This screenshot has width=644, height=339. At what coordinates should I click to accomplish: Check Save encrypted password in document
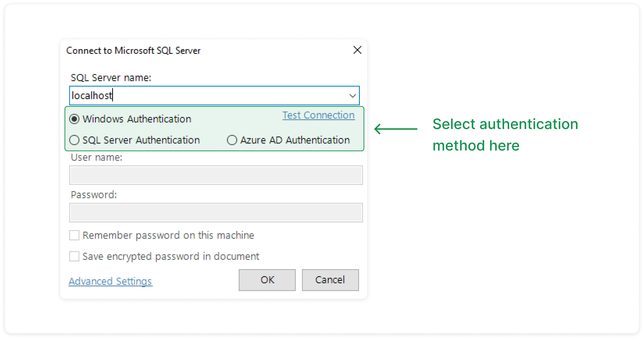74,256
